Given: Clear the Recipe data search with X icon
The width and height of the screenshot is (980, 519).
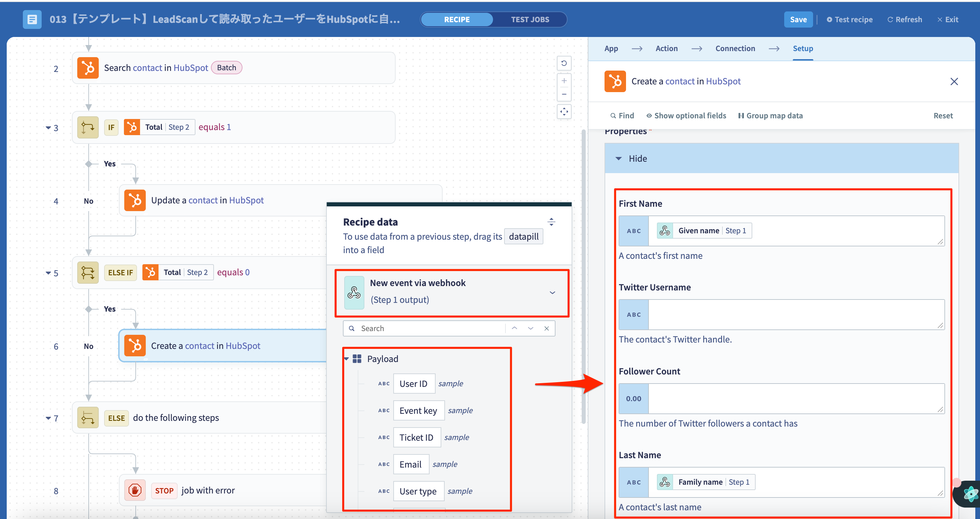Looking at the screenshot, I should [x=547, y=328].
